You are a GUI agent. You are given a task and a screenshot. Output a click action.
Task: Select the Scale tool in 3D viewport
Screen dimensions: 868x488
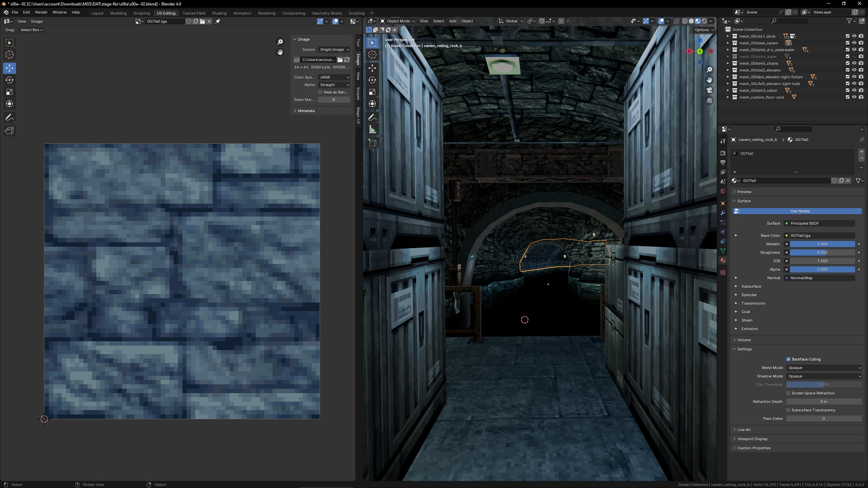click(372, 92)
